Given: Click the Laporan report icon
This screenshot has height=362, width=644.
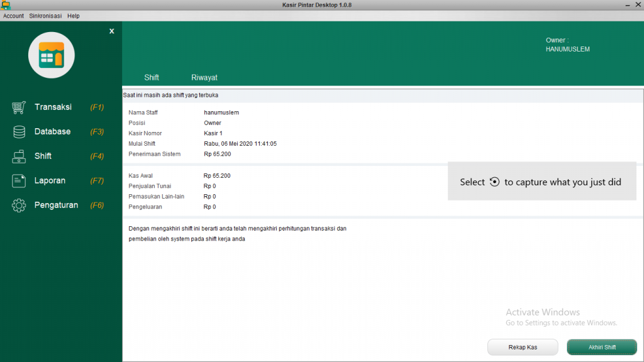Looking at the screenshot, I should (x=18, y=180).
